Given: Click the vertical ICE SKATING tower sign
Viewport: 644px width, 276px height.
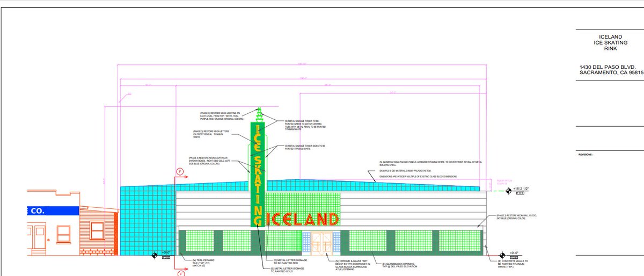Looking at the screenshot, I should pos(258,175).
